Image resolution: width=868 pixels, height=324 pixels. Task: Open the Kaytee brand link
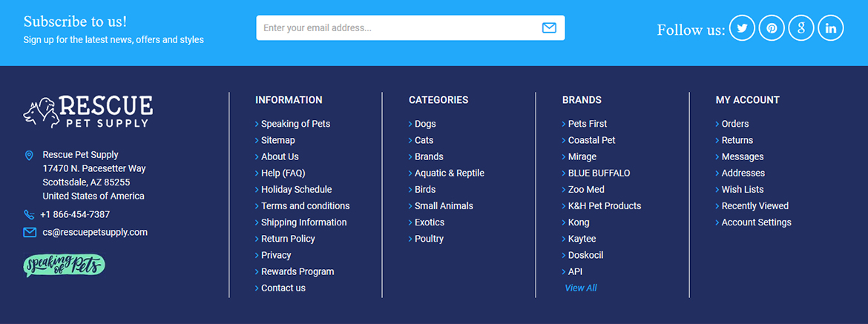(582, 239)
